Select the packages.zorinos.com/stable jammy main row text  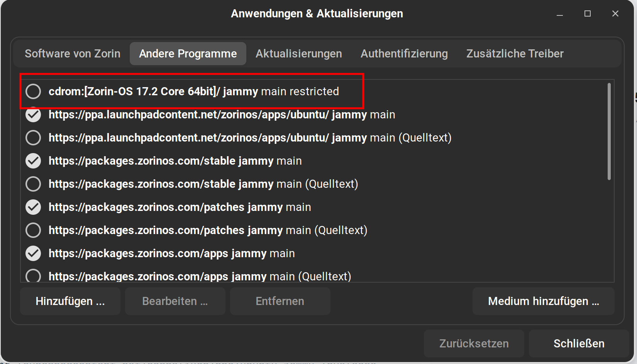coord(175,161)
